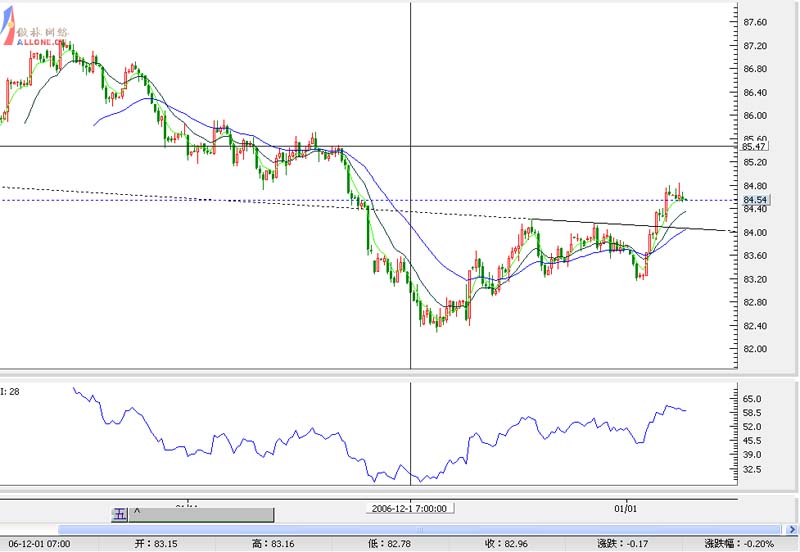Click the 85.47 crosshair price label

(755, 146)
